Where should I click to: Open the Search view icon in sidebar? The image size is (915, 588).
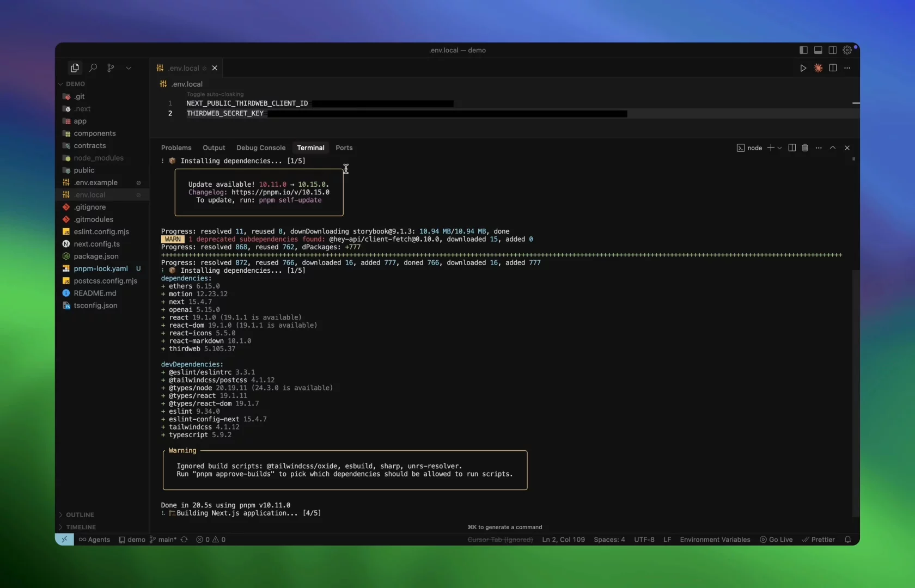[93, 68]
